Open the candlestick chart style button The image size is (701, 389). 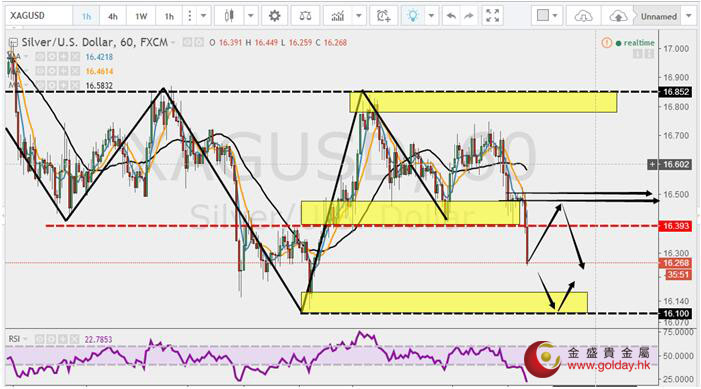click(229, 17)
